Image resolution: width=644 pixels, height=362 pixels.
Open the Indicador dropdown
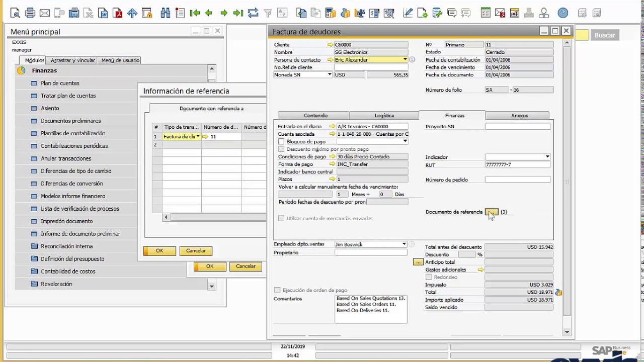(x=547, y=157)
